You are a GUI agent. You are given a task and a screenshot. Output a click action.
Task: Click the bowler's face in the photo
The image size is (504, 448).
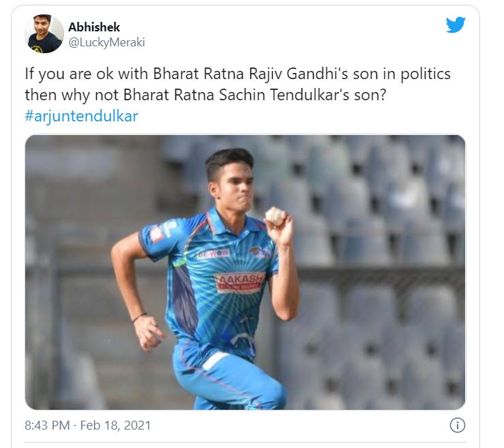[233, 183]
